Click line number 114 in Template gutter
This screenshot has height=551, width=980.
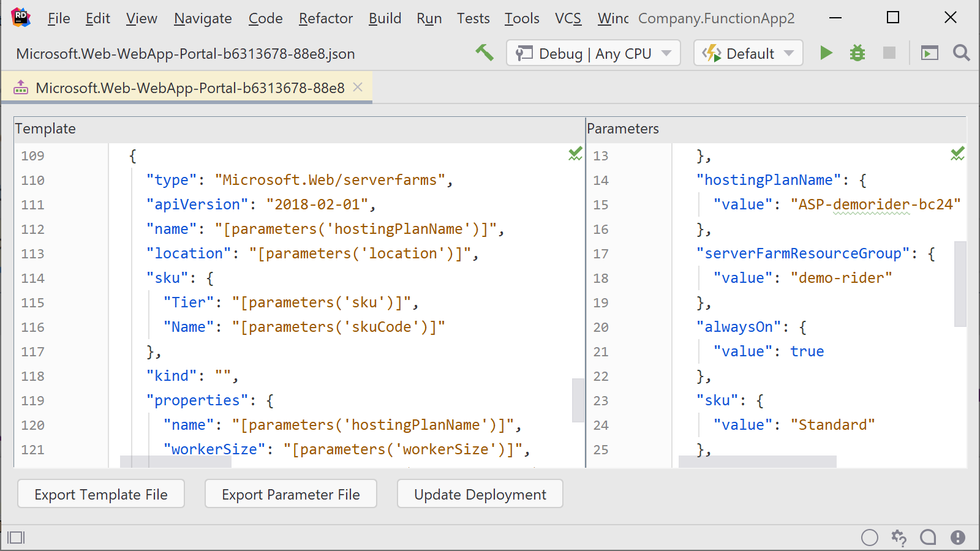pos(32,278)
